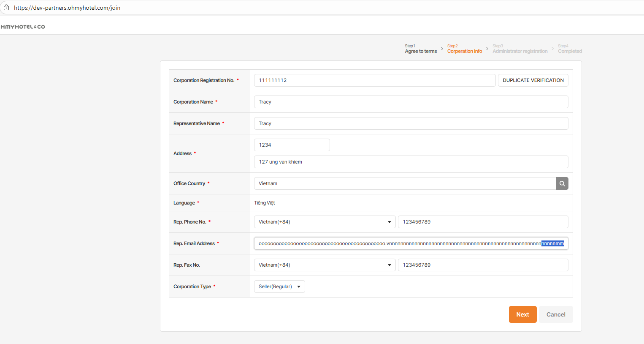Open the Rep. Fax No. country code dropdown
The width and height of the screenshot is (644, 344).
325,265
